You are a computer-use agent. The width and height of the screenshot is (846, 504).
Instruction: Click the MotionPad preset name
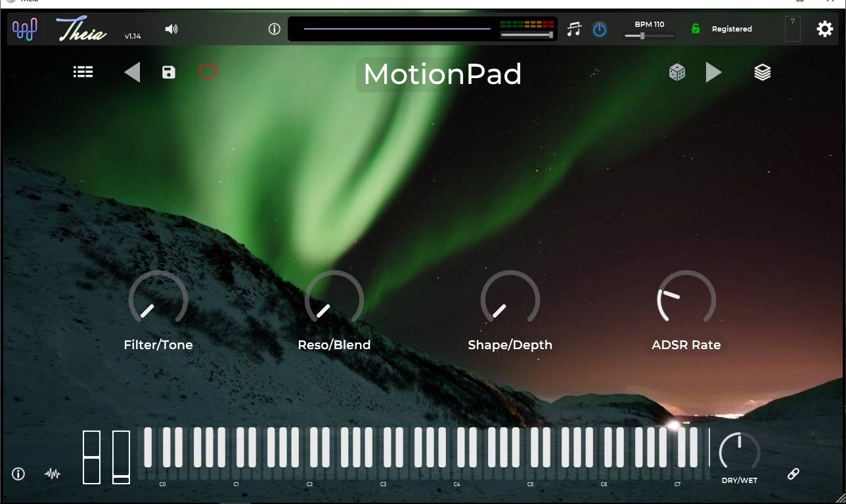pos(442,74)
